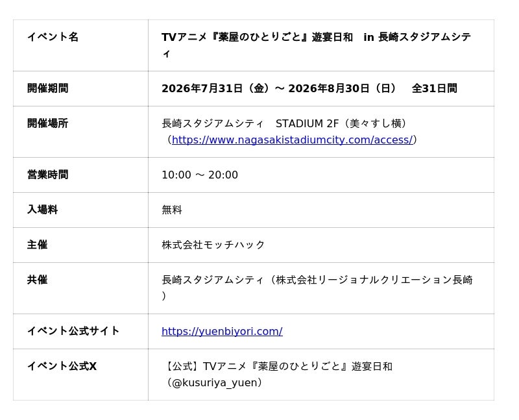The width and height of the screenshot is (519, 420).
Task: Click the イベント公式X row label
Action: click(62, 366)
